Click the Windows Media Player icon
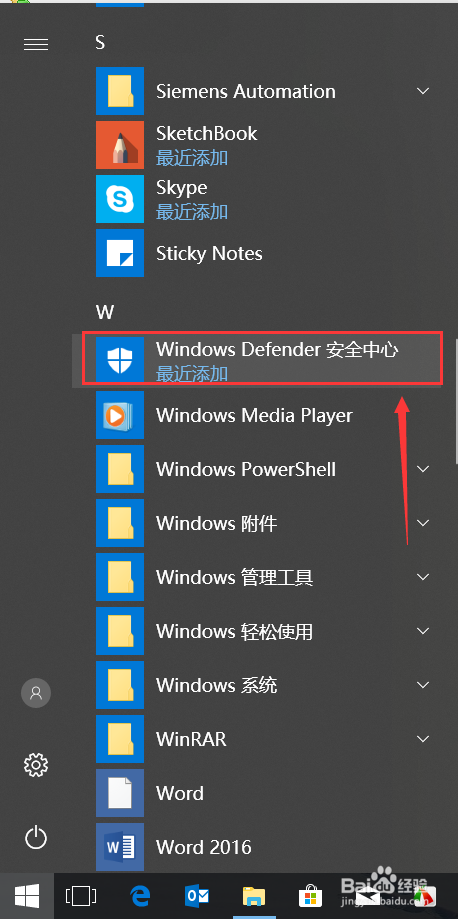 click(120, 415)
